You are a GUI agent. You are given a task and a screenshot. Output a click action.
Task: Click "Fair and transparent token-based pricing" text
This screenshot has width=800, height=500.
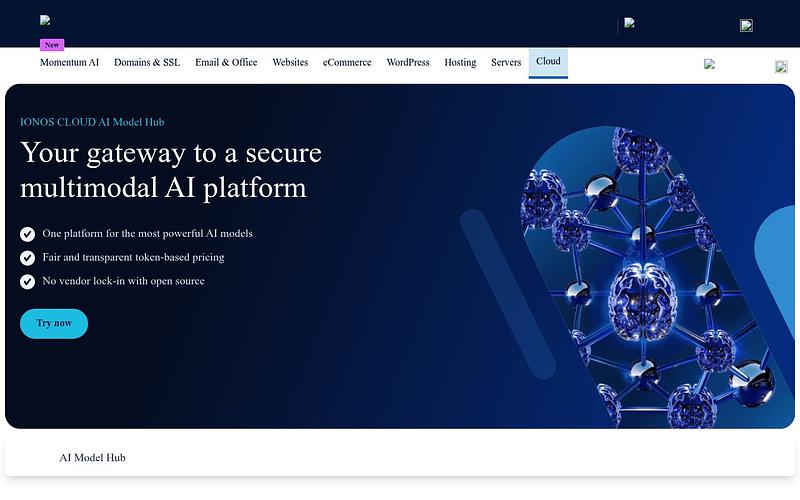point(133,257)
